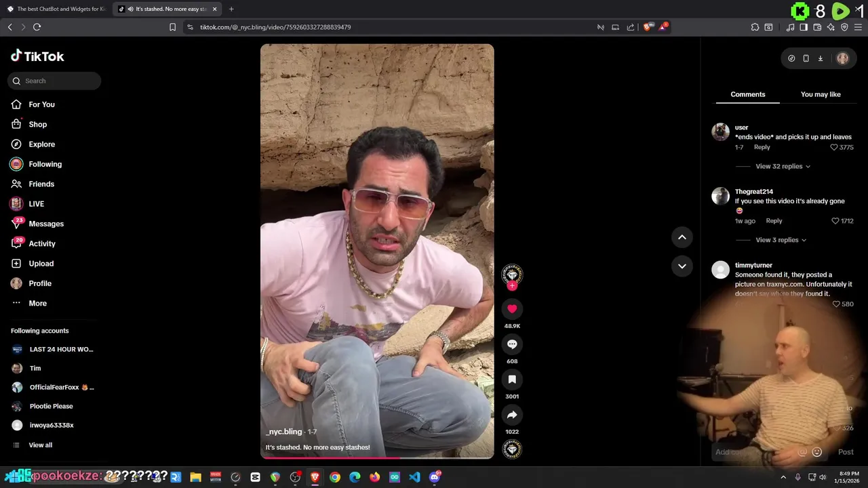Screen dimensions: 868x488
Task: Click the video progress bar
Action: pos(377,458)
